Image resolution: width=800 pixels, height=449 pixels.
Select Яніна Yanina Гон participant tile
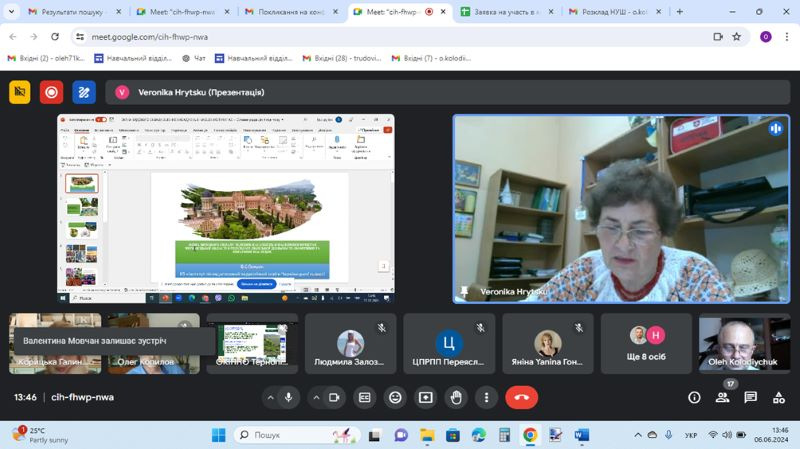pyautogui.click(x=547, y=343)
